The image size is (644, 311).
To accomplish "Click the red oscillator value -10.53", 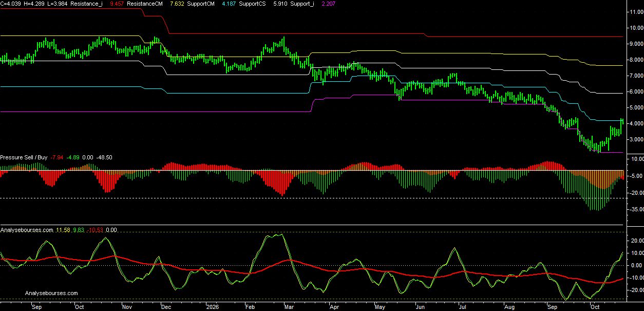I will [96, 230].
